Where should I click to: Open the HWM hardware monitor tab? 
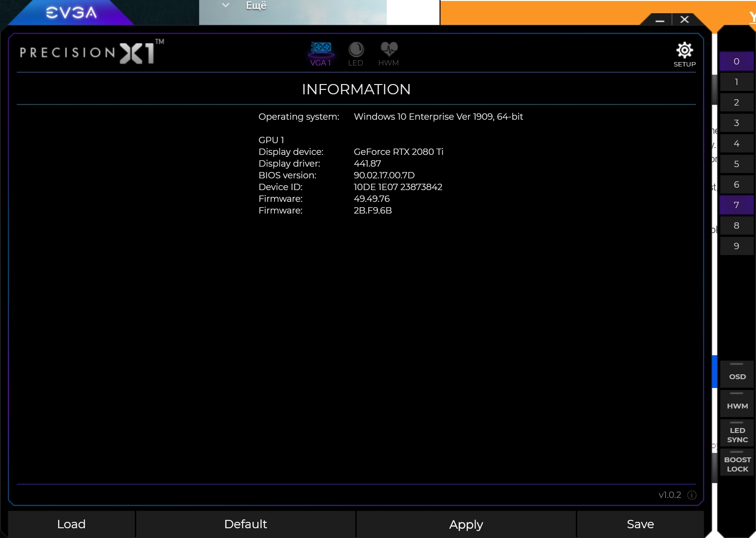(x=389, y=54)
